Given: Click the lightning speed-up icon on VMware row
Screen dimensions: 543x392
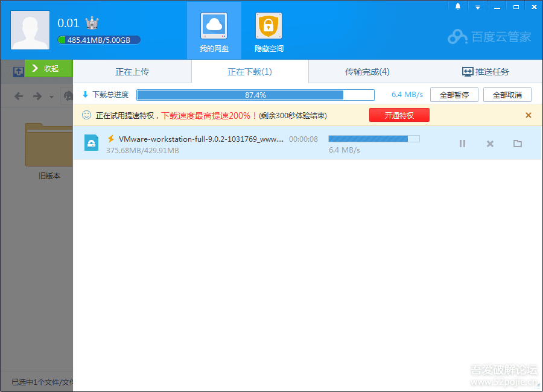Looking at the screenshot, I should [x=111, y=139].
